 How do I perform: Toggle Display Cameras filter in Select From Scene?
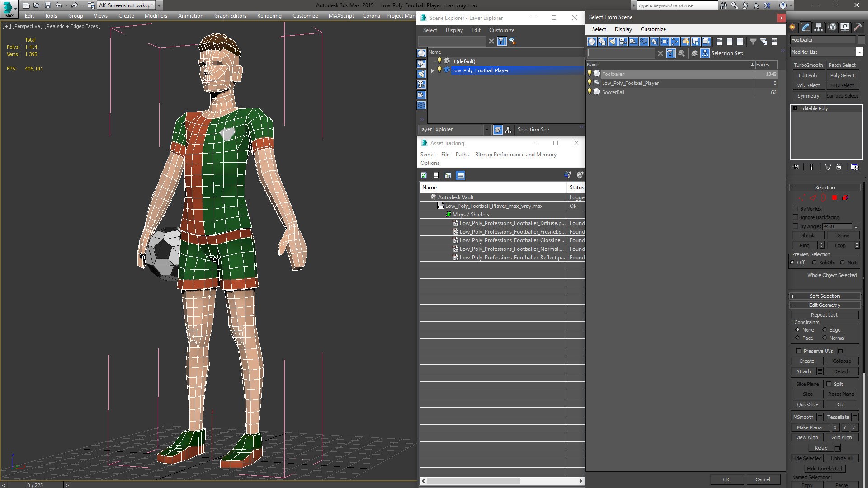pyautogui.click(x=623, y=42)
